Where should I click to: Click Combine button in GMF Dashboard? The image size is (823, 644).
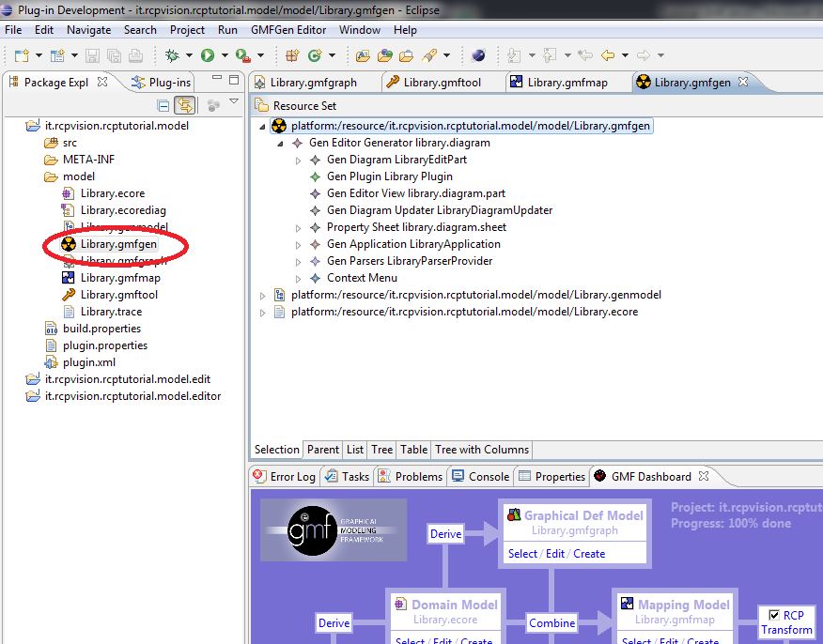click(x=551, y=622)
